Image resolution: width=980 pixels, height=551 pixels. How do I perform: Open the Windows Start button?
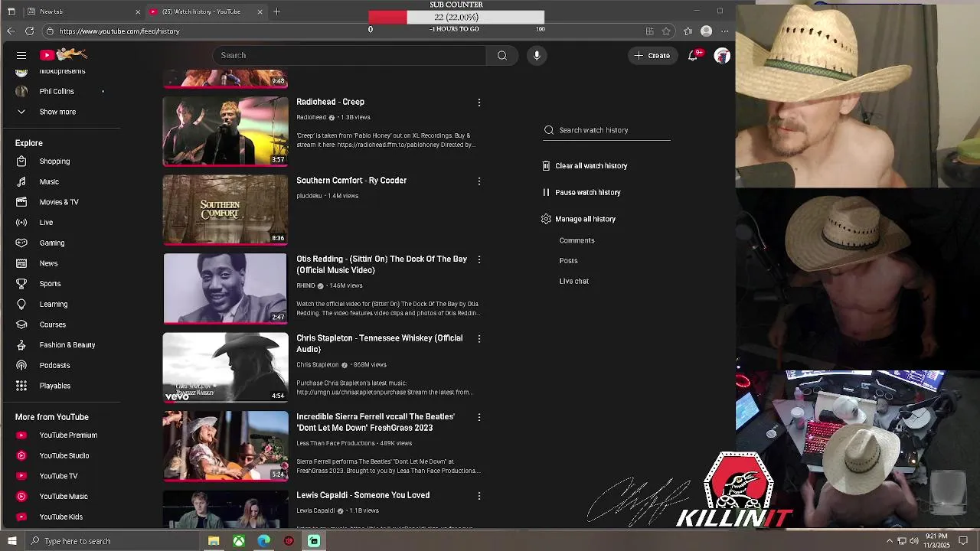pos(11,541)
